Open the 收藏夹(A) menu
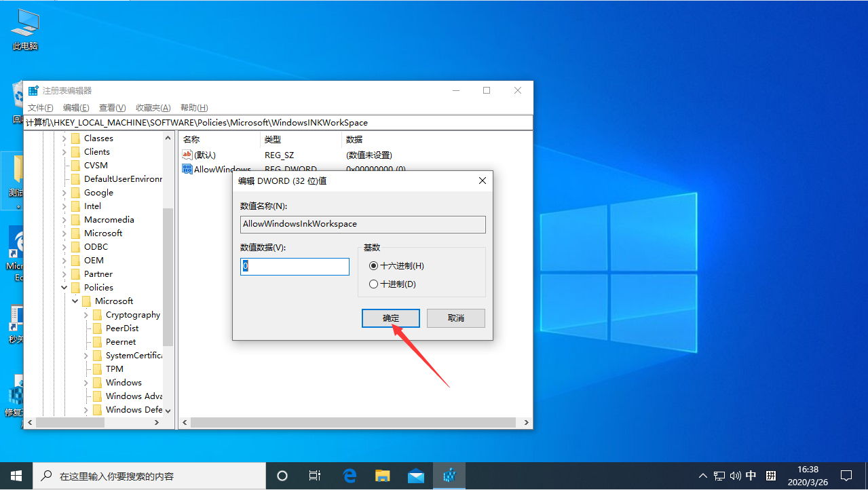Viewport: 868px width, 490px height. 153,107
